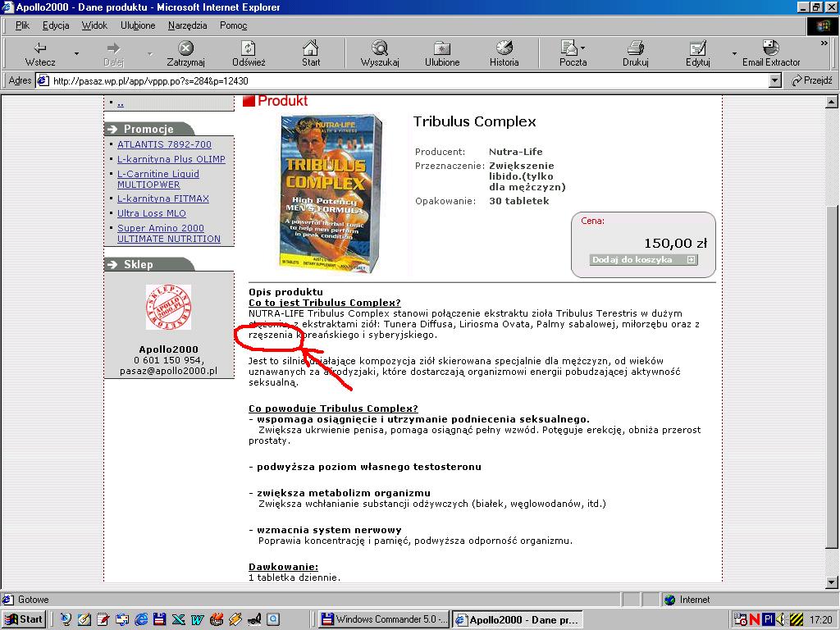Click the Tribulus Complex product box image
The height and width of the screenshot is (630, 840).
[x=331, y=194]
